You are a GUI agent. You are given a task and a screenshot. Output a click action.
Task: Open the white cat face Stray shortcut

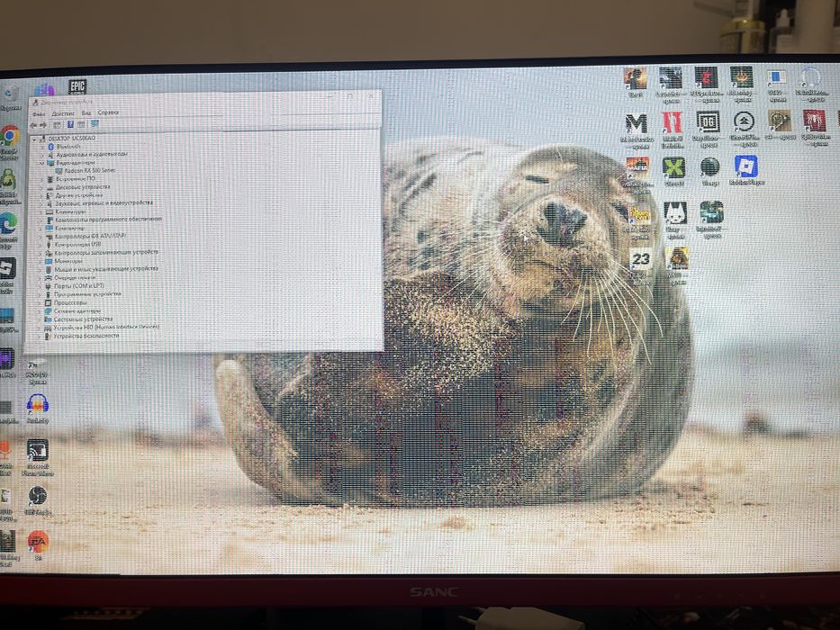(x=675, y=213)
